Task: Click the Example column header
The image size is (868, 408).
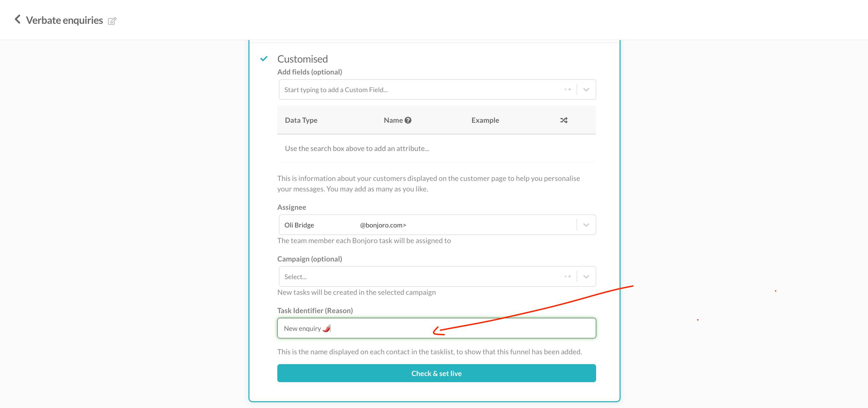Action: click(x=485, y=120)
